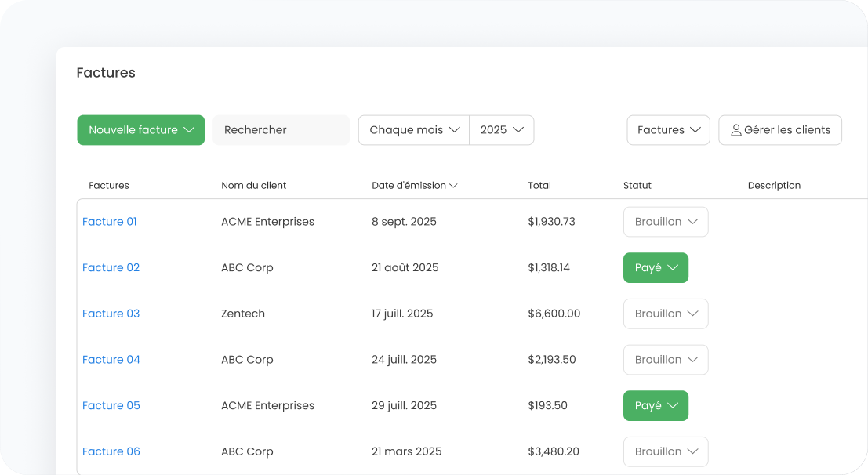Sort by Date d'émission column header

pyautogui.click(x=414, y=186)
